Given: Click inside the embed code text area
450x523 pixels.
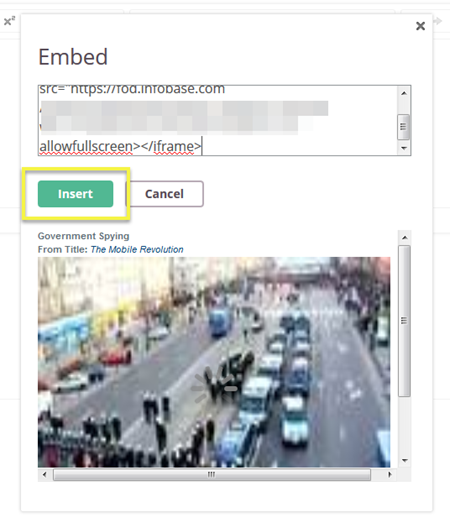Looking at the screenshot, I should (218, 120).
